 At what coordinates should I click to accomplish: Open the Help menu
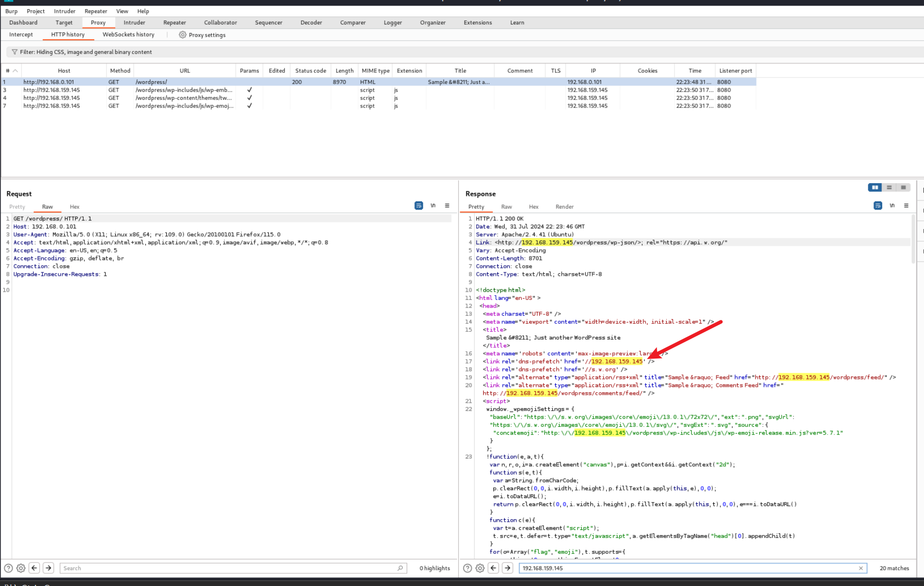[143, 11]
